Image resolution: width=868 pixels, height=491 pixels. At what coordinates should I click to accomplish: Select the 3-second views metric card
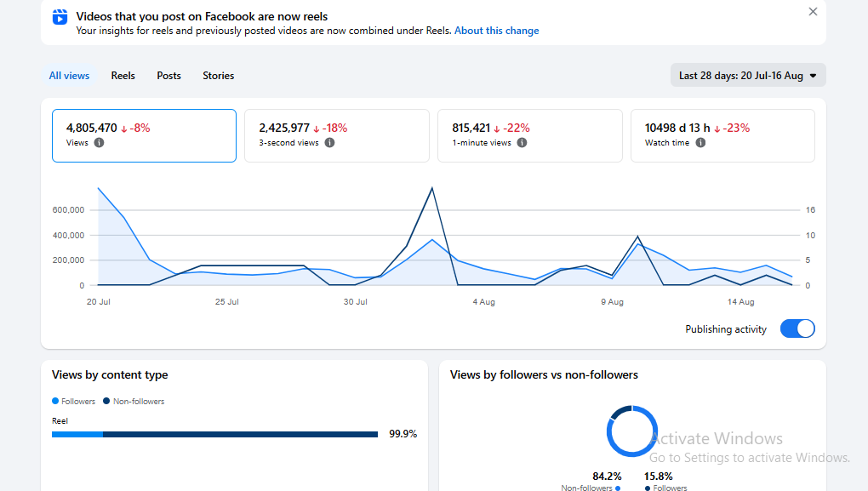coord(337,135)
